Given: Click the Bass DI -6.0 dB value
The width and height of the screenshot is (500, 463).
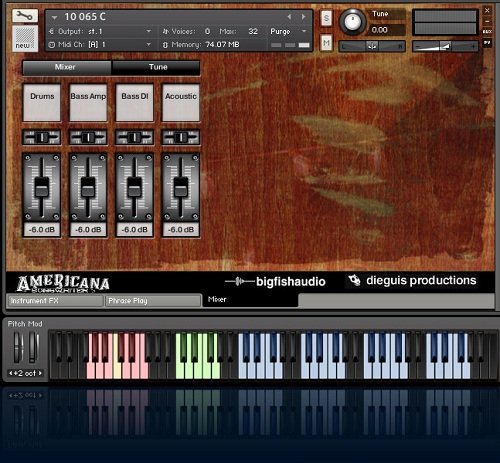Looking at the screenshot, I should click(134, 230).
